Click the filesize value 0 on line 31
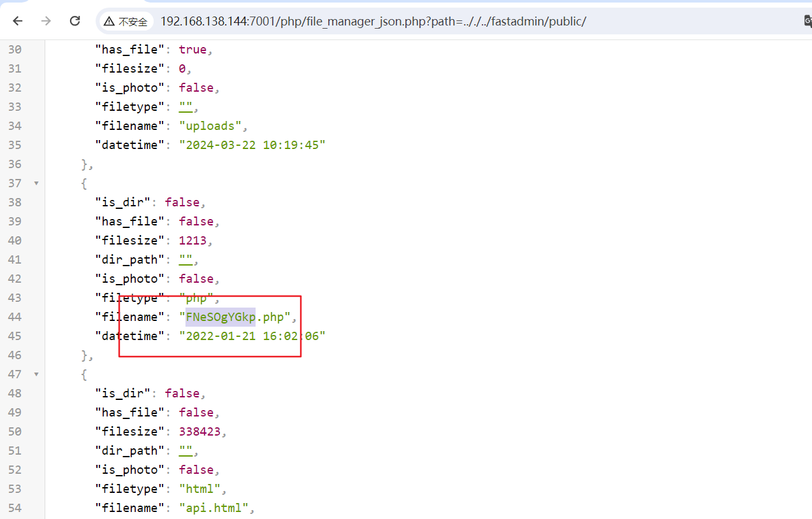 [x=182, y=68]
